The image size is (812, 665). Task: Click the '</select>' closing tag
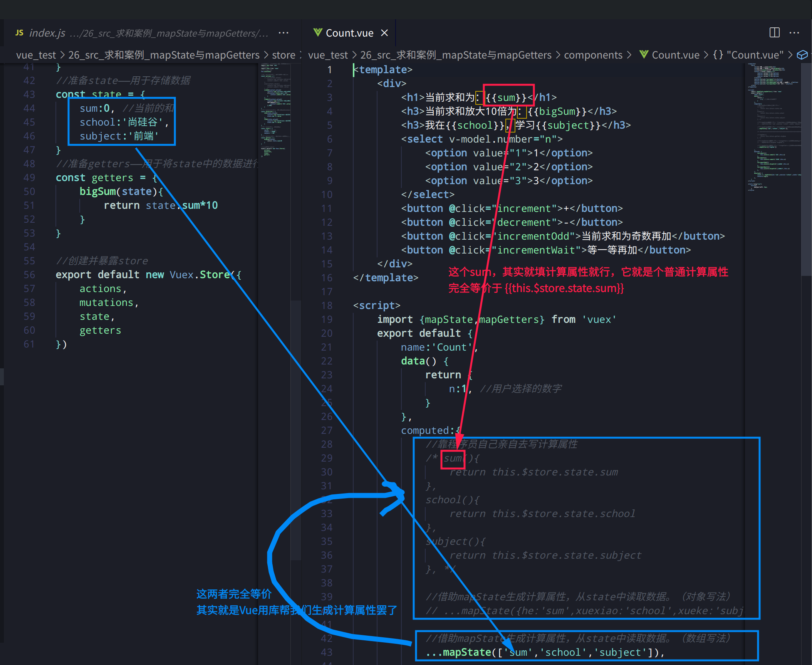pyautogui.click(x=428, y=195)
